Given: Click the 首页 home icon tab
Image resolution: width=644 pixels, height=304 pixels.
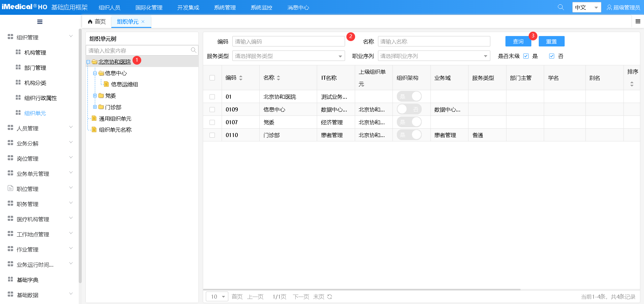Looking at the screenshot, I should [97, 22].
